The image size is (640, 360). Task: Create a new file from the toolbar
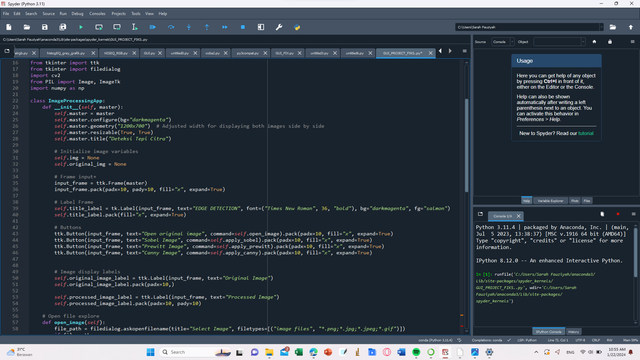tap(9, 27)
